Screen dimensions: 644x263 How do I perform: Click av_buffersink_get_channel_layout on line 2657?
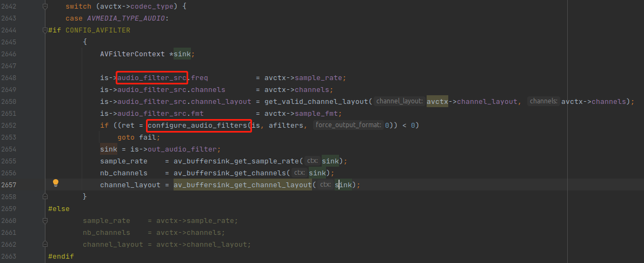click(x=243, y=185)
